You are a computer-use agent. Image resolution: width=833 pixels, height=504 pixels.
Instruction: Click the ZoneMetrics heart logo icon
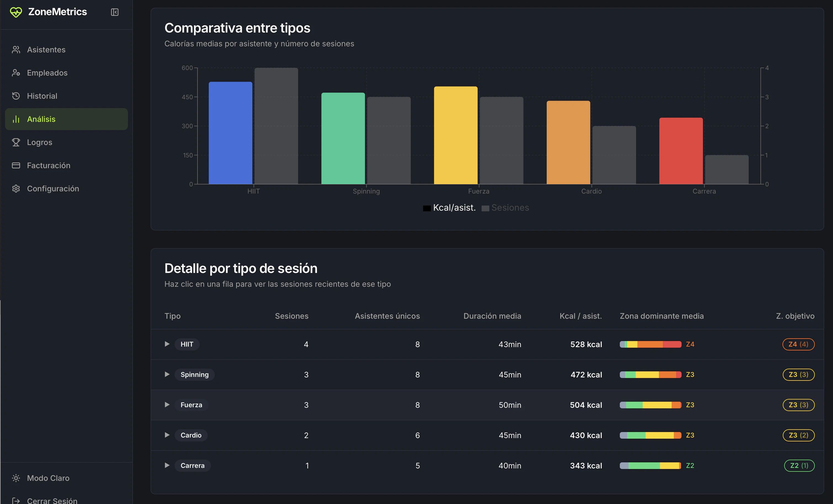click(x=16, y=12)
